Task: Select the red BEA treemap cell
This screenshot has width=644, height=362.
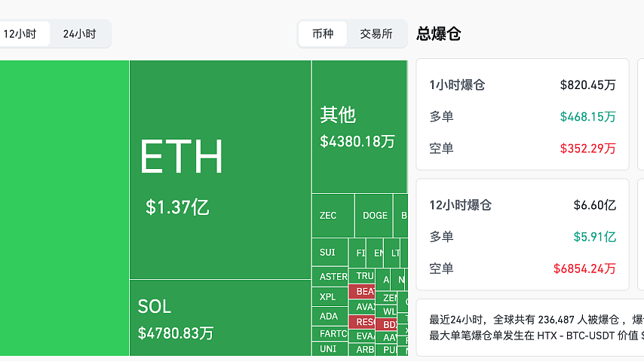Action: (362, 291)
